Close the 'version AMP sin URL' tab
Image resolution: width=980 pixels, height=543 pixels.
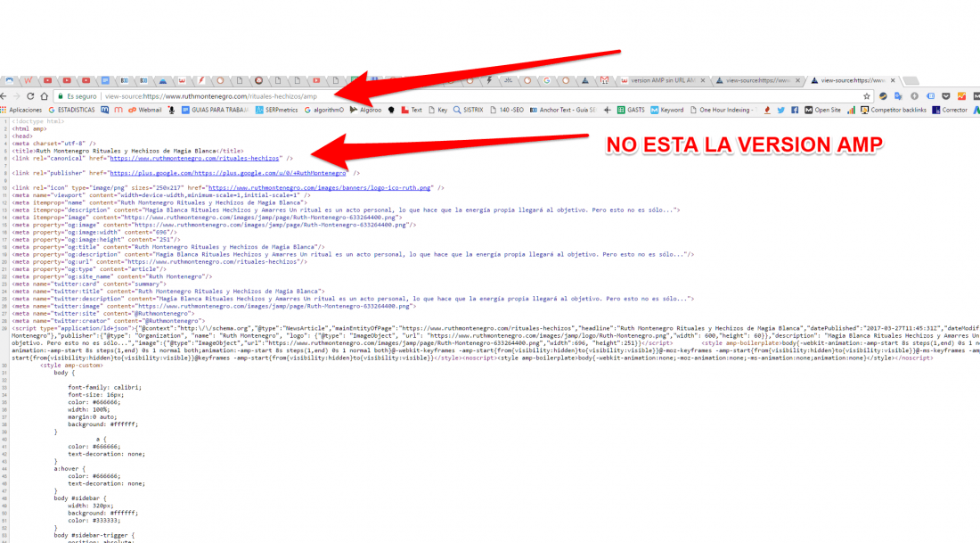coord(703,81)
